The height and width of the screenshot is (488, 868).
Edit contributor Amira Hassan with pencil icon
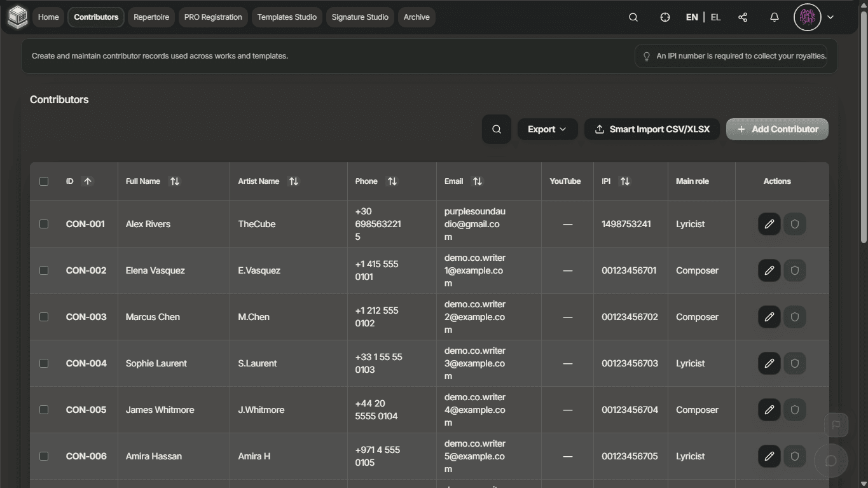769,456
